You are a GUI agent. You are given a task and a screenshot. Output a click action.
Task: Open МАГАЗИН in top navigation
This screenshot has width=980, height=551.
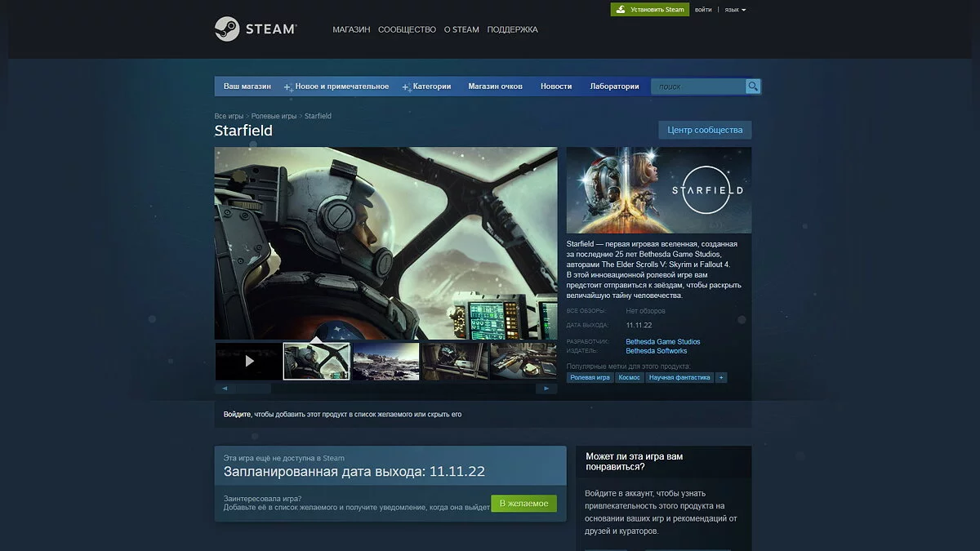coord(351,29)
